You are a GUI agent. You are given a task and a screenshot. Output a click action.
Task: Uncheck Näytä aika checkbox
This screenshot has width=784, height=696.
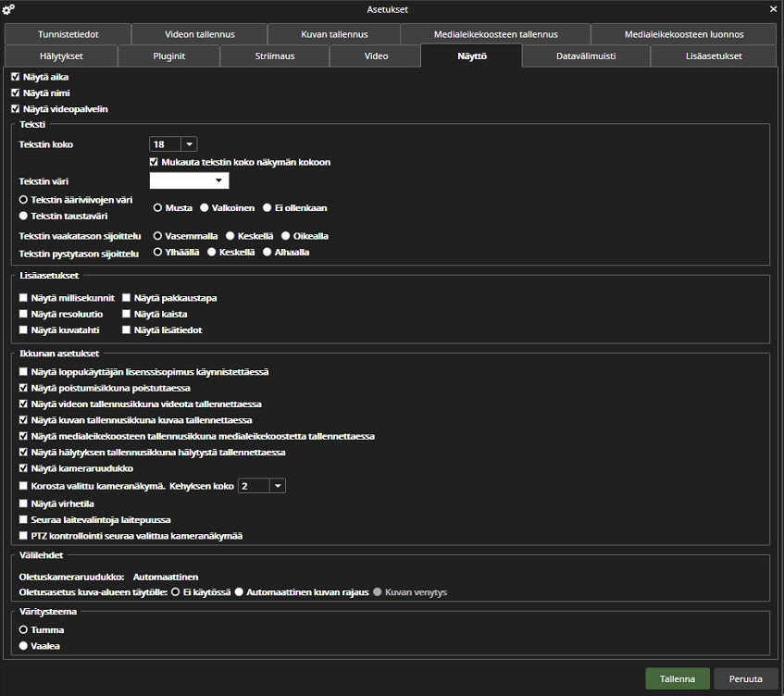point(16,77)
